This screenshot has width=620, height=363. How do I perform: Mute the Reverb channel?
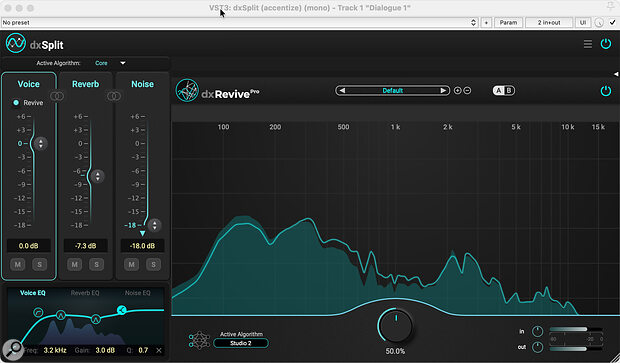click(74, 264)
